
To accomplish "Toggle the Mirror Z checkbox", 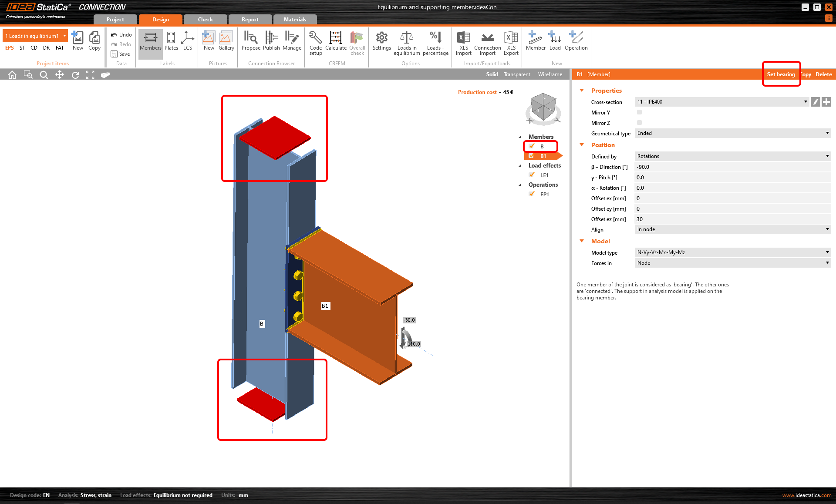I will click(x=639, y=123).
